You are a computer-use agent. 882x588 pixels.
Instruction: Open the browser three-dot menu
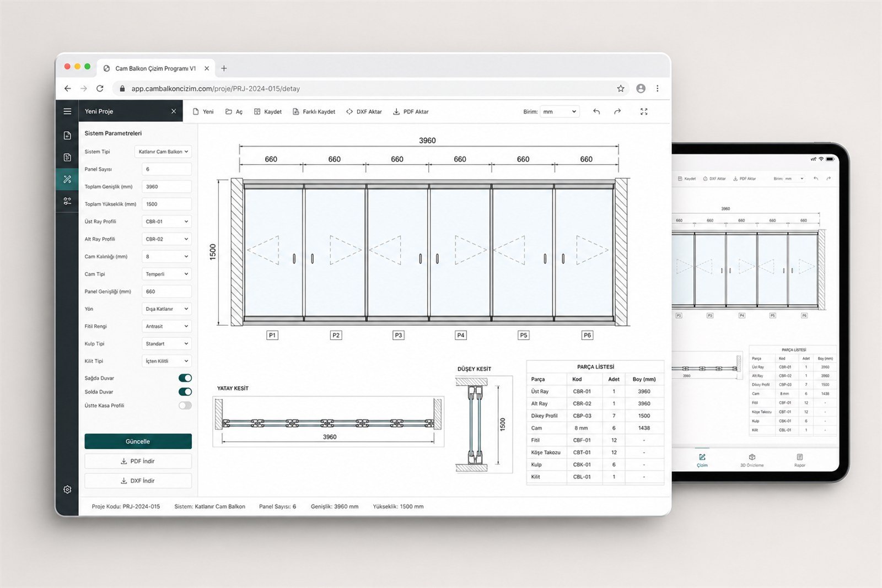[x=657, y=88]
